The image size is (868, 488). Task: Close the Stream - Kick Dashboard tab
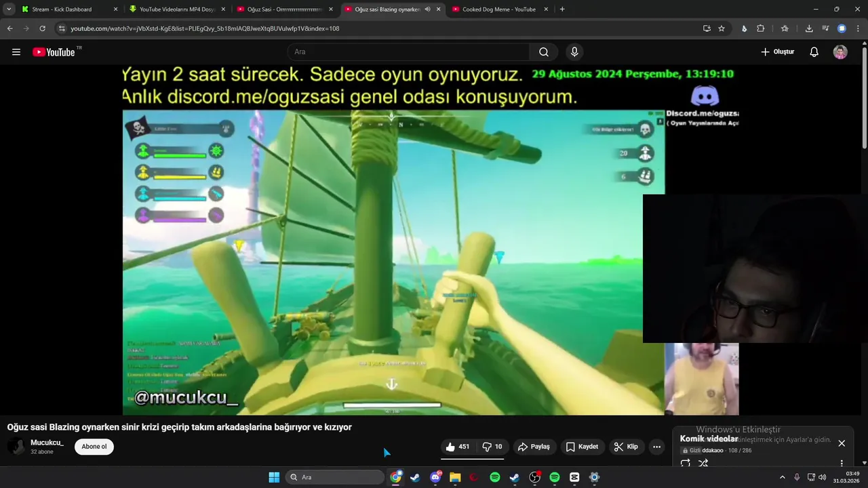click(115, 9)
